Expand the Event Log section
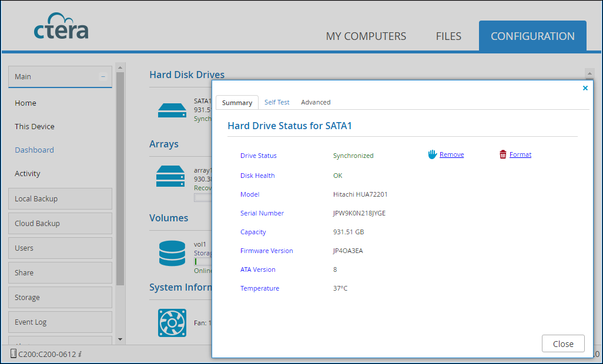The width and height of the screenshot is (603, 364). click(x=61, y=322)
